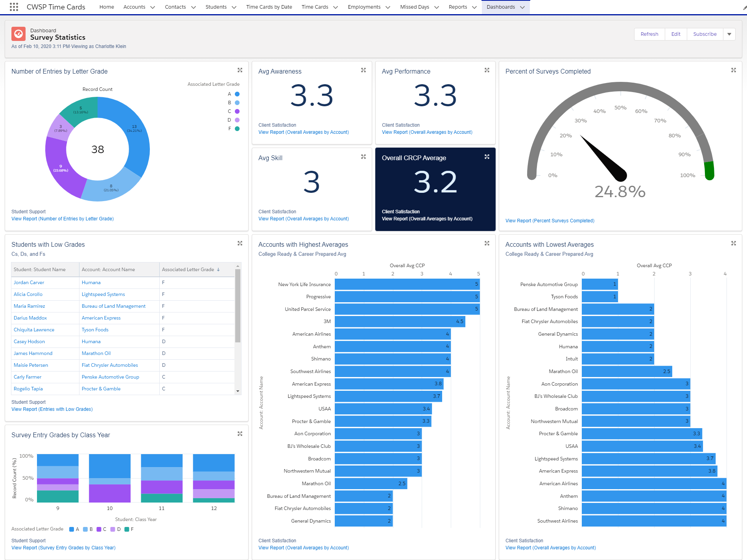Open View Report (Survey Entry Grades by Class Year)
Screen dimensions: 747x560
point(63,548)
